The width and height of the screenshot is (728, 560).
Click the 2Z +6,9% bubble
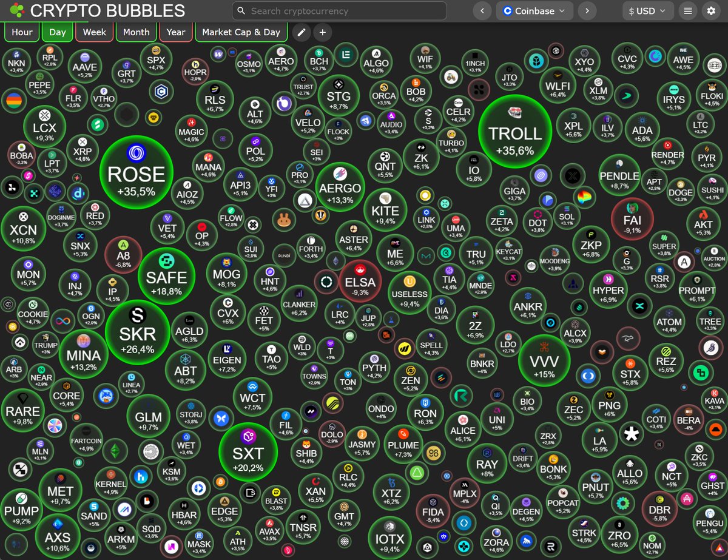click(476, 325)
